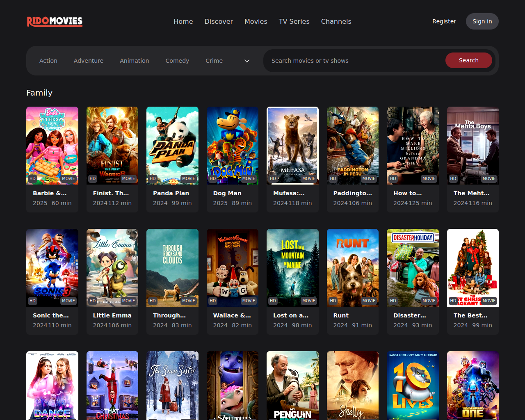Open the Movies section

256,21
